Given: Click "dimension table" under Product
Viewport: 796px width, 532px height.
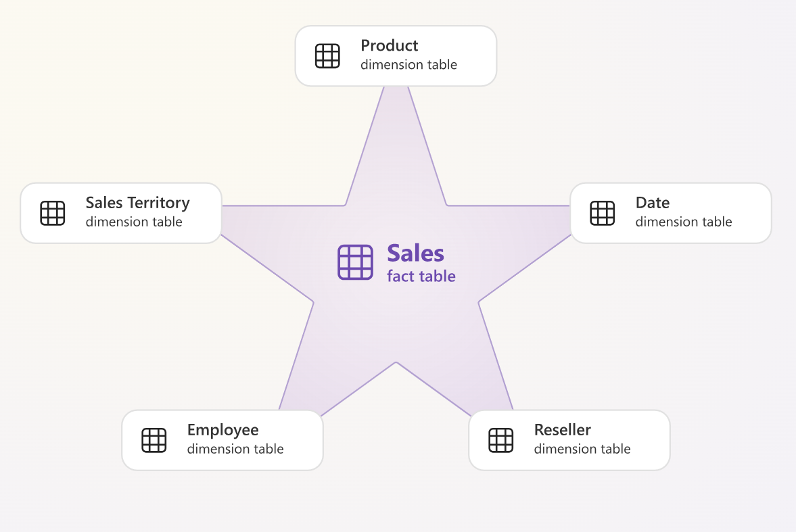Looking at the screenshot, I should point(408,65).
